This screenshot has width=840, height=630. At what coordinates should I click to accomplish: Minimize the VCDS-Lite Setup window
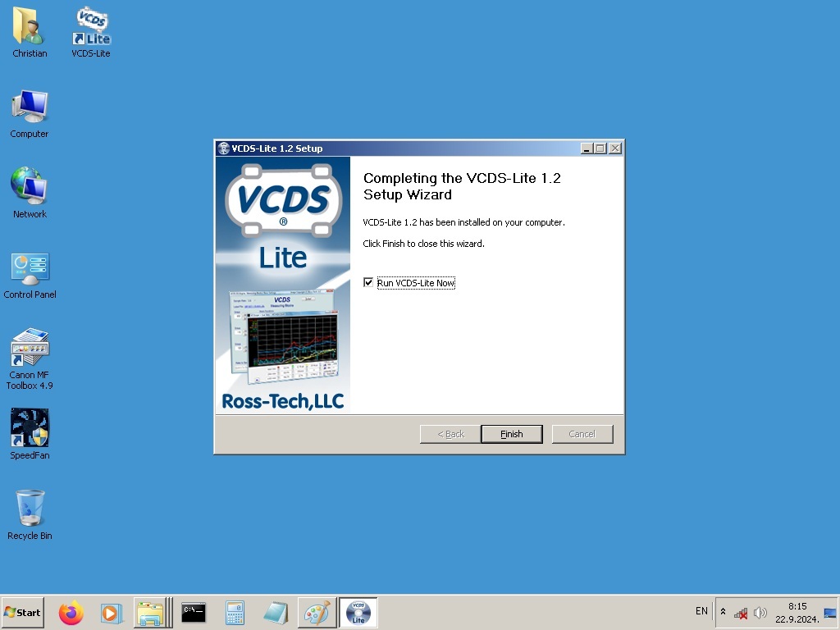click(x=587, y=148)
